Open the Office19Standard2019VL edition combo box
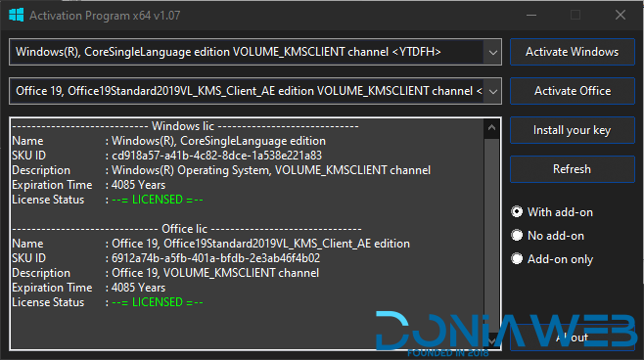The image size is (644, 360). pyautogui.click(x=255, y=91)
